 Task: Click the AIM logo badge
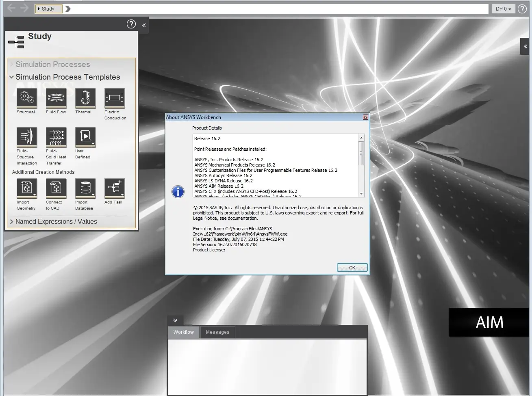(x=489, y=322)
